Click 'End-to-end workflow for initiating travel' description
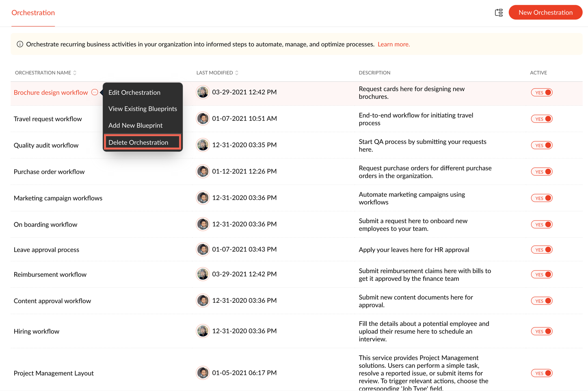Image resolution: width=588 pixels, height=391 pixels. (416, 119)
